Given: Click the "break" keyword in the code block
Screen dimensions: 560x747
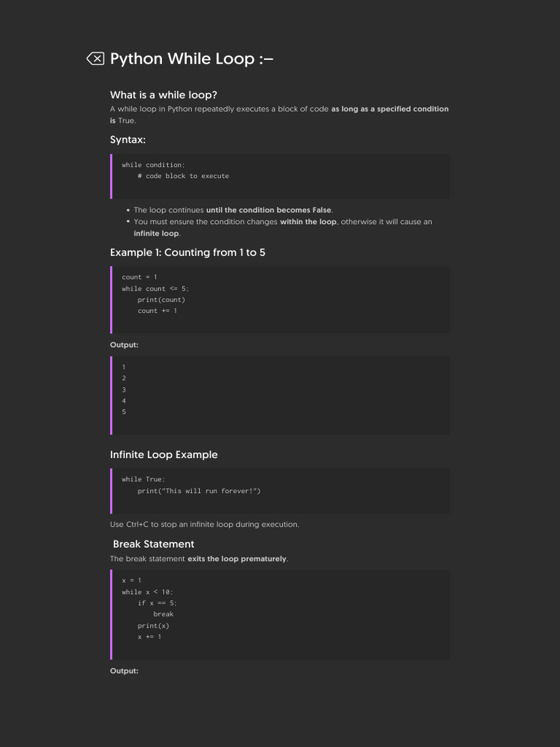Looking at the screenshot, I should (x=163, y=614).
